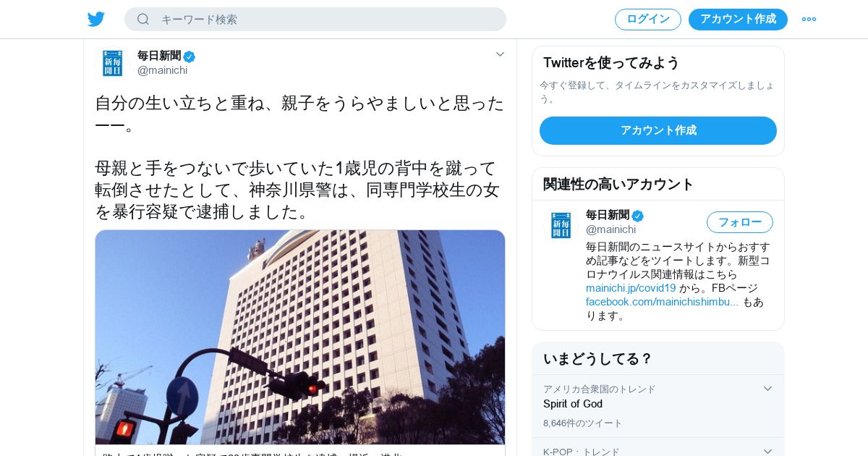Click the Mainichi avatar on the tweet
The height and width of the screenshot is (456, 868).
(112, 63)
